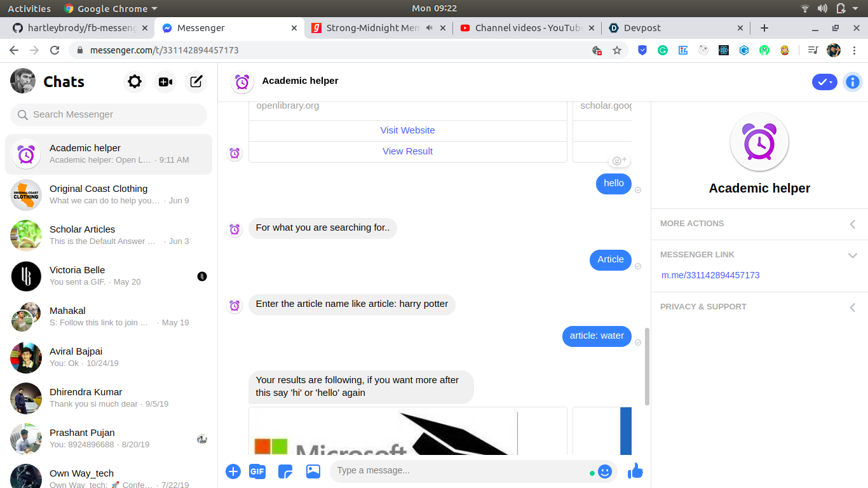Open Mahakal group chat
This screenshot has height=488, width=868.
109,316
